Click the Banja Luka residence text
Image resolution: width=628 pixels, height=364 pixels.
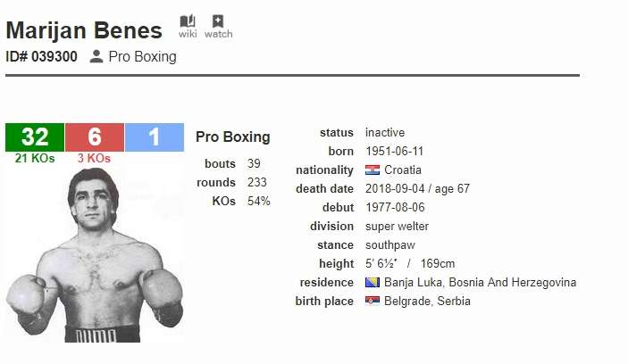[x=480, y=283]
